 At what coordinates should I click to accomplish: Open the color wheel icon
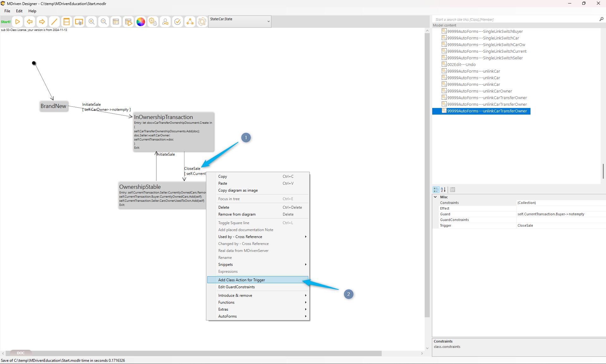click(x=141, y=22)
